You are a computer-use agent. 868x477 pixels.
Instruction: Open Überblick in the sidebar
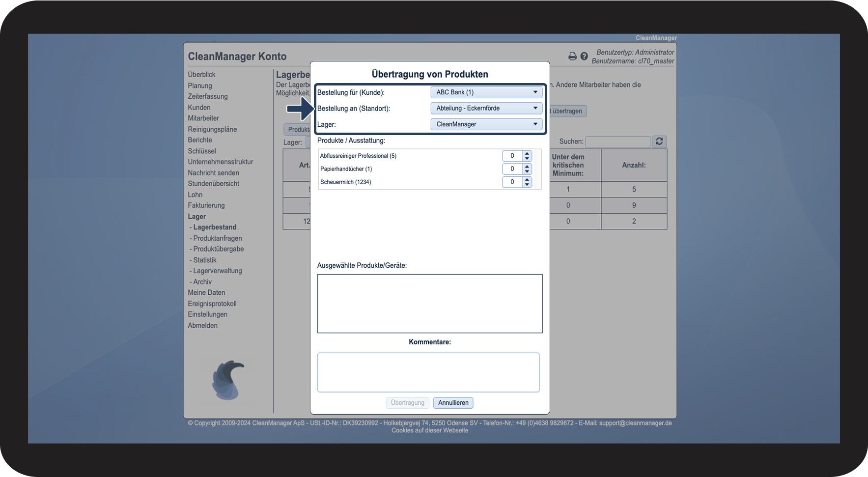coord(201,75)
